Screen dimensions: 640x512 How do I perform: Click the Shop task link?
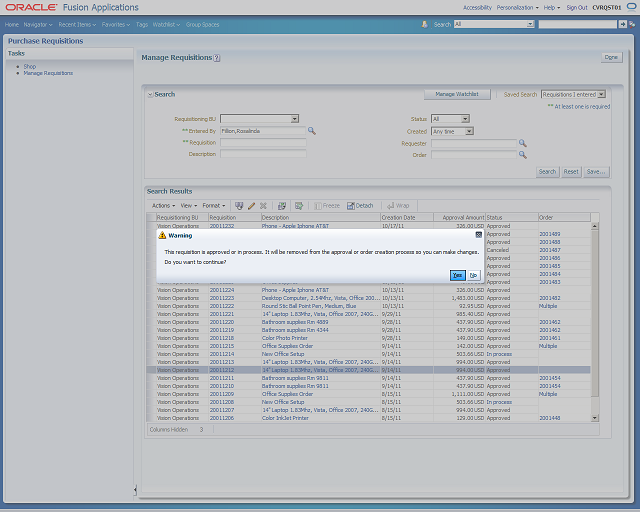(x=30, y=66)
